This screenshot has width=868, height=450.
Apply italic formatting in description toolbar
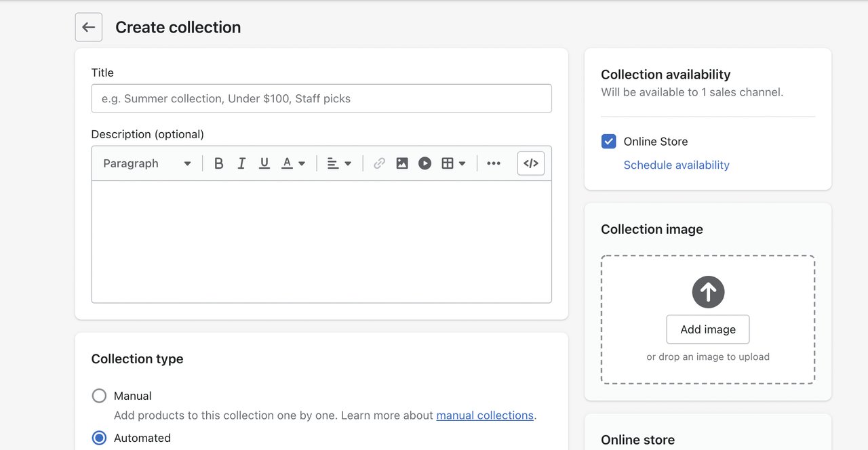pyautogui.click(x=241, y=163)
